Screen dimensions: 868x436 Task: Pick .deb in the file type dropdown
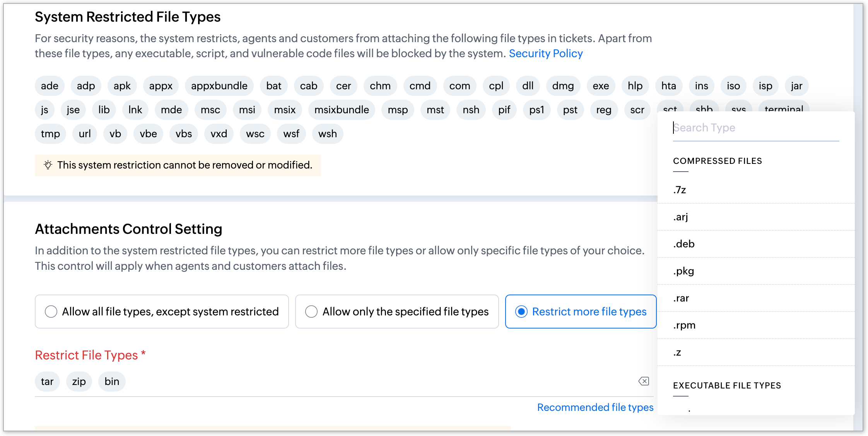(x=684, y=244)
